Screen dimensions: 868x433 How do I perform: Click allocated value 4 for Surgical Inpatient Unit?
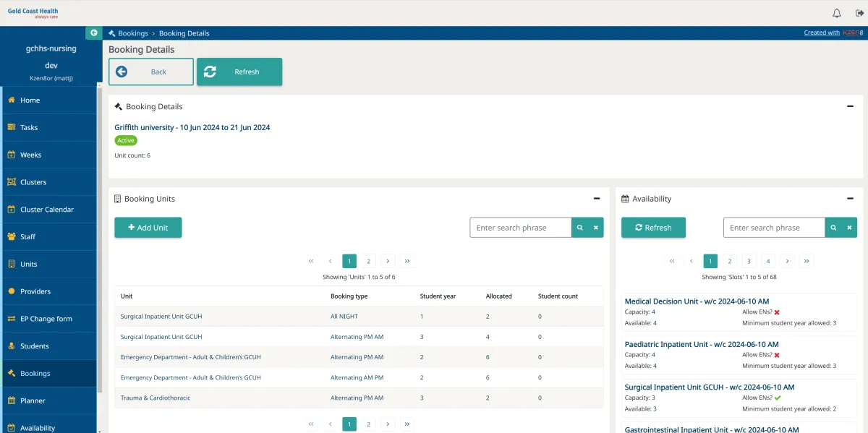coord(488,337)
